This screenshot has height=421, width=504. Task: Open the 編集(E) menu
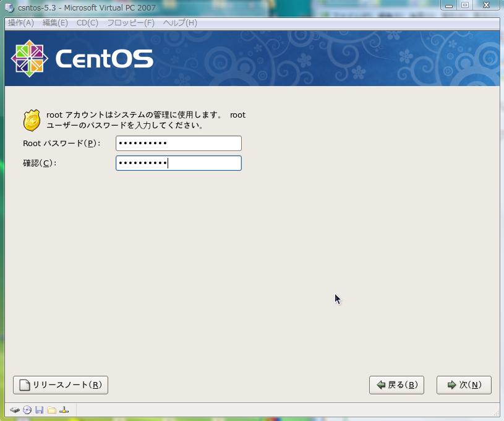pyautogui.click(x=55, y=23)
